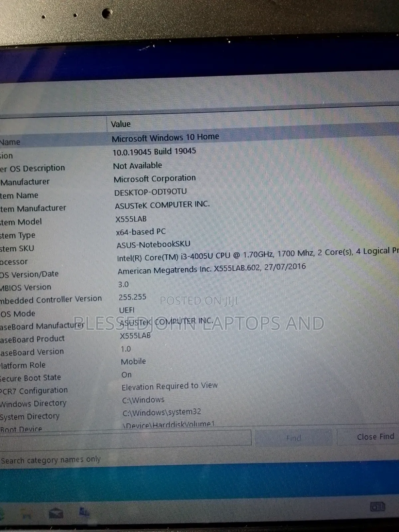This screenshot has width=399, height=532.
Task: Click the Find button
Action: point(294,438)
